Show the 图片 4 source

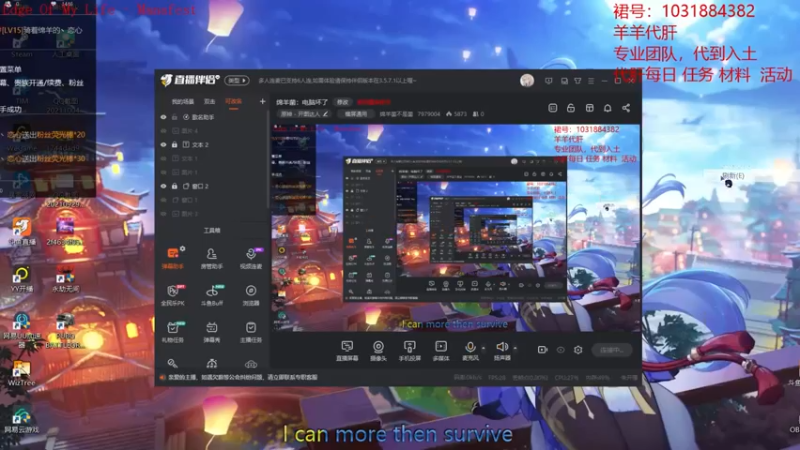(163, 131)
